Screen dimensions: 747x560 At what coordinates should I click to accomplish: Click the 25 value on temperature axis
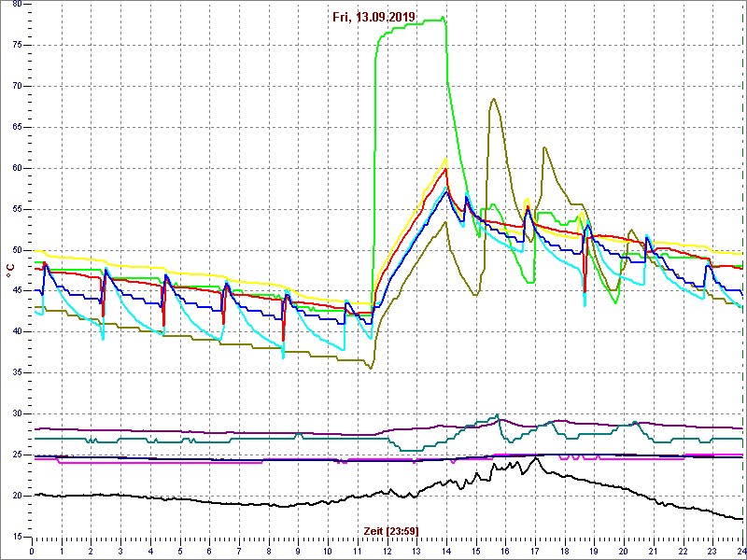click(x=16, y=455)
